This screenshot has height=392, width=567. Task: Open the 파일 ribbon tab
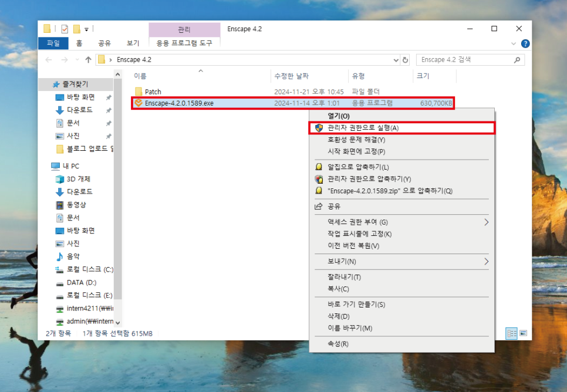point(53,43)
